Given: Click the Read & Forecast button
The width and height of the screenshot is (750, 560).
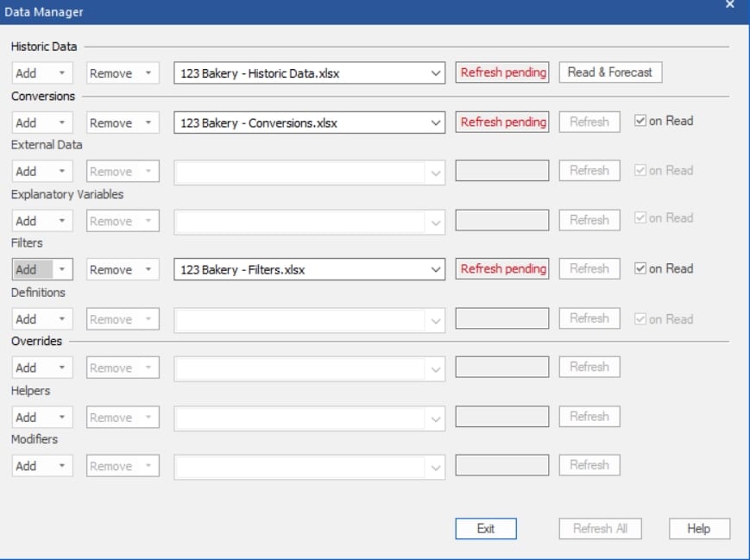Looking at the screenshot, I should (610, 72).
